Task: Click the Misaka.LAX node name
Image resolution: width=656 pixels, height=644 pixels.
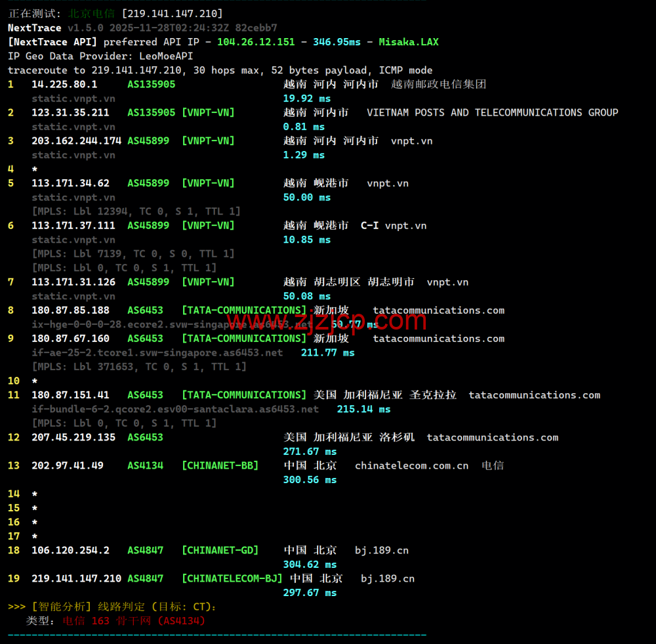Action: click(408, 42)
